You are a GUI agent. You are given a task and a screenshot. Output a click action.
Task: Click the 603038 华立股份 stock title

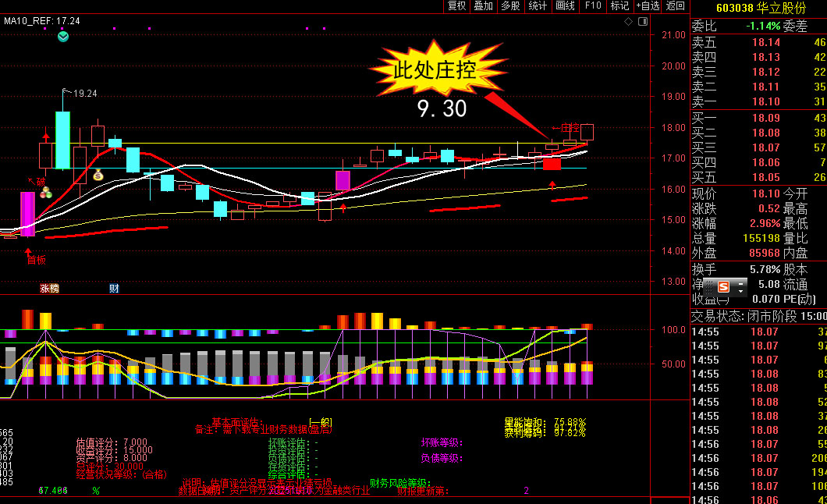tap(761, 8)
